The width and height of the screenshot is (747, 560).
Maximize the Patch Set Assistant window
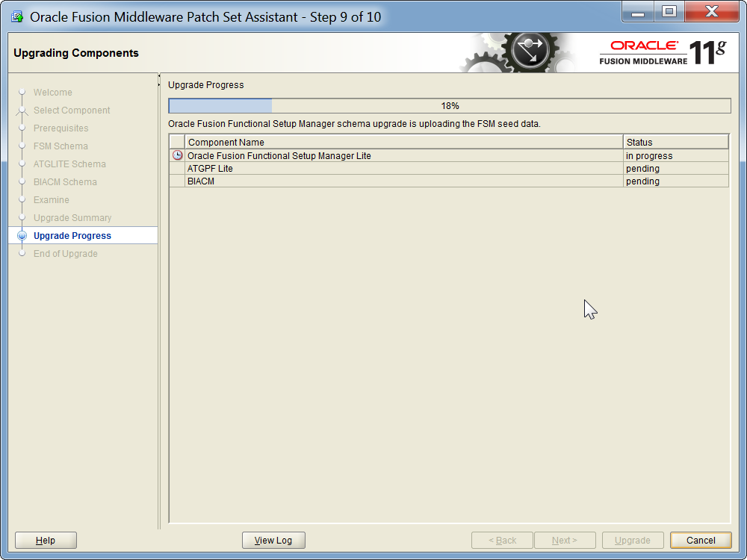coord(669,13)
